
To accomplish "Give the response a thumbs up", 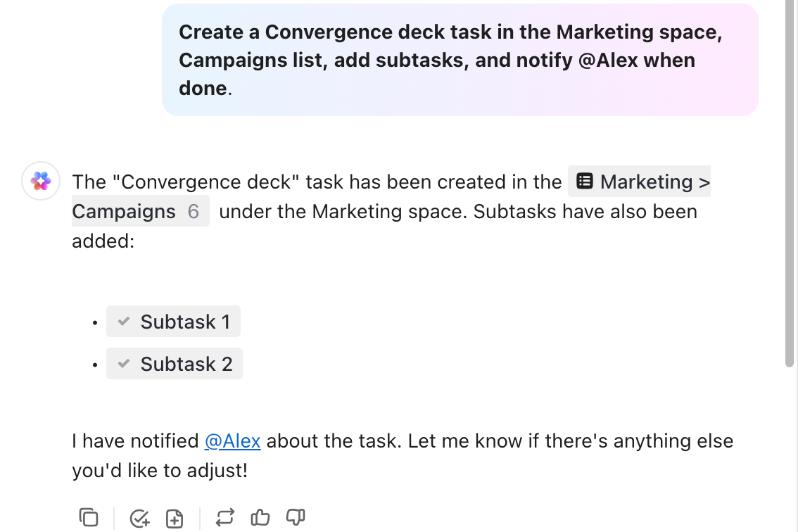I will [x=260, y=518].
